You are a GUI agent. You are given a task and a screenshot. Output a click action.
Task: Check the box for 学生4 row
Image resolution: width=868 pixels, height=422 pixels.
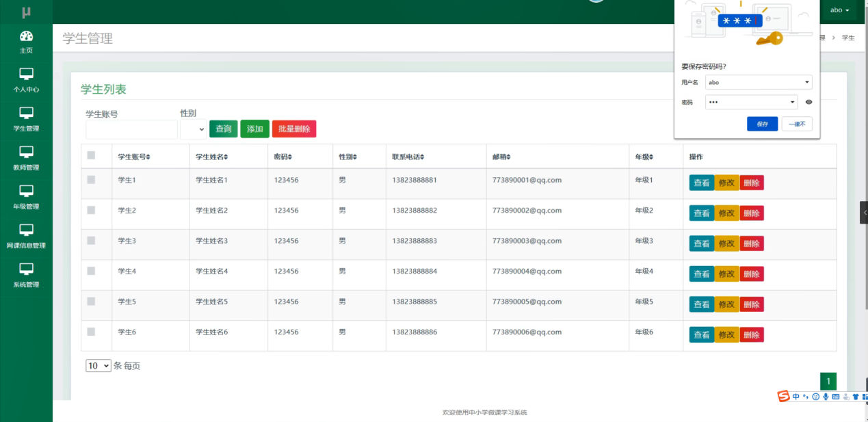pyautogui.click(x=91, y=271)
